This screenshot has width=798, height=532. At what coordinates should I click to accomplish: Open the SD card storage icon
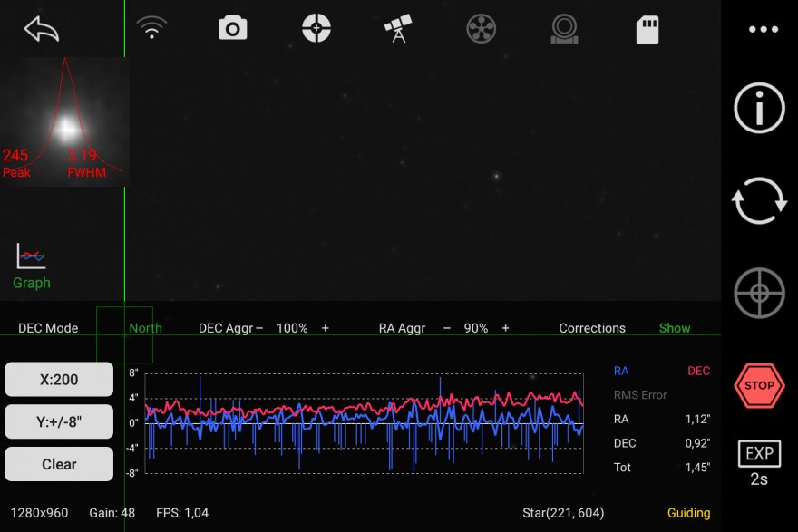coord(647,29)
